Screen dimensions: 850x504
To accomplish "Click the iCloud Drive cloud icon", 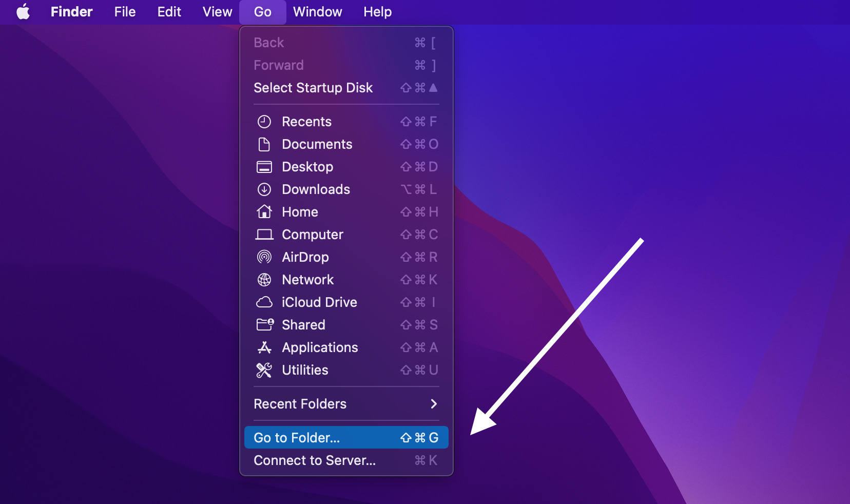I will 264,302.
